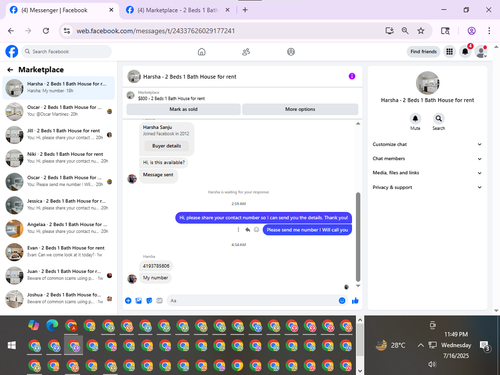Go back using the Marketplace back arrow
The height and width of the screenshot is (375, 500).
coord(10,70)
